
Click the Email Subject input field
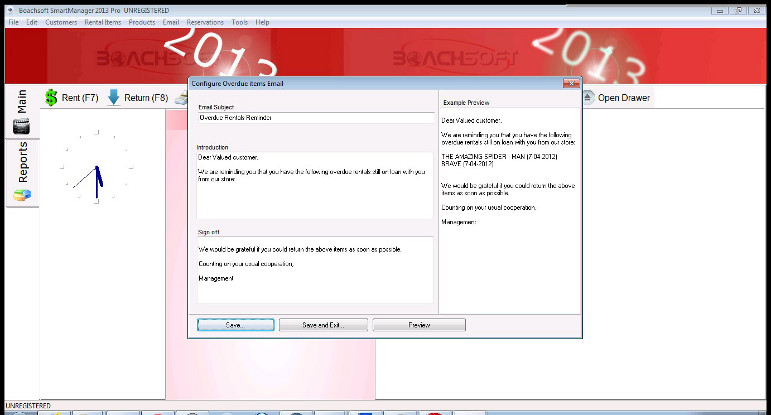coord(316,118)
